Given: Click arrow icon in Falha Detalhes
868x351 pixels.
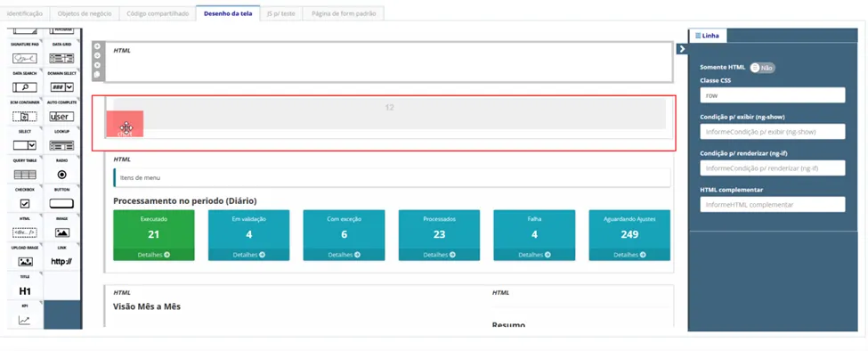Looking at the screenshot, I should point(548,255).
